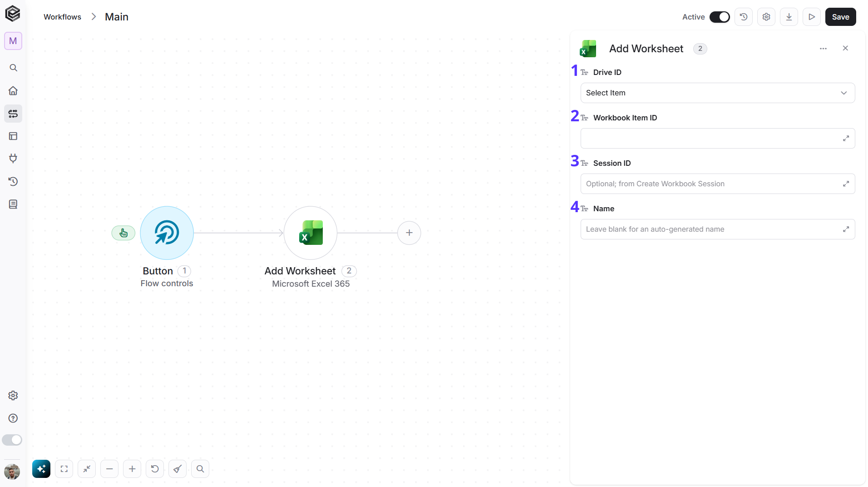
Task: Open workflow settings gear in top bar
Action: tap(766, 17)
